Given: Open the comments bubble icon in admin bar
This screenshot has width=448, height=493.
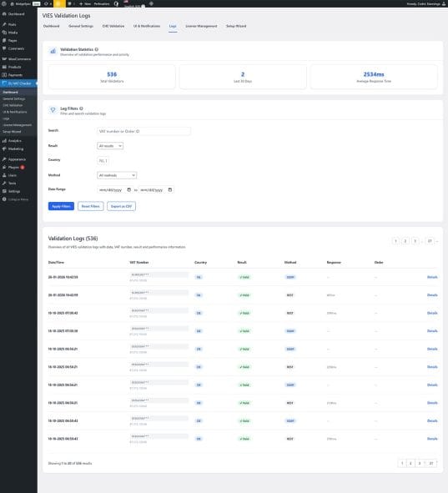Looking at the screenshot, I should point(70,4).
